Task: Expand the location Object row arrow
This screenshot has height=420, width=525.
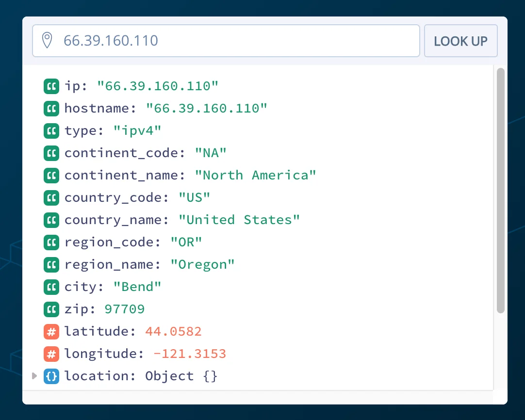Action: click(34, 376)
